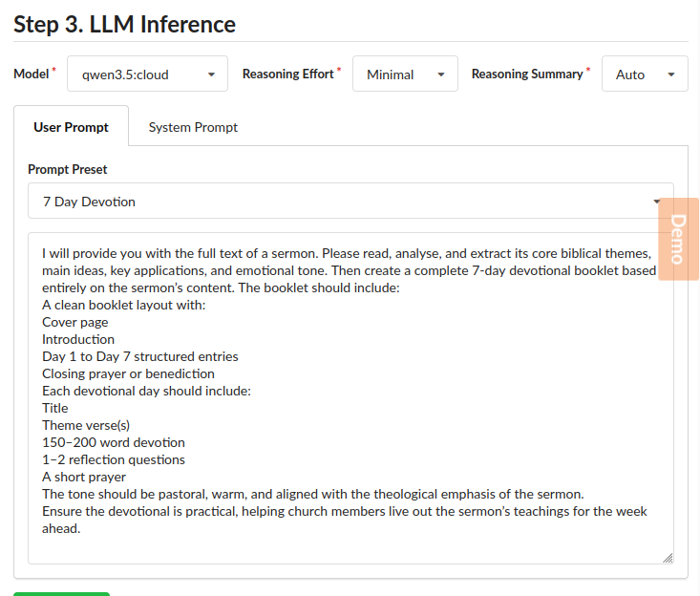Switch to the System Prompt tab

pos(193,127)
